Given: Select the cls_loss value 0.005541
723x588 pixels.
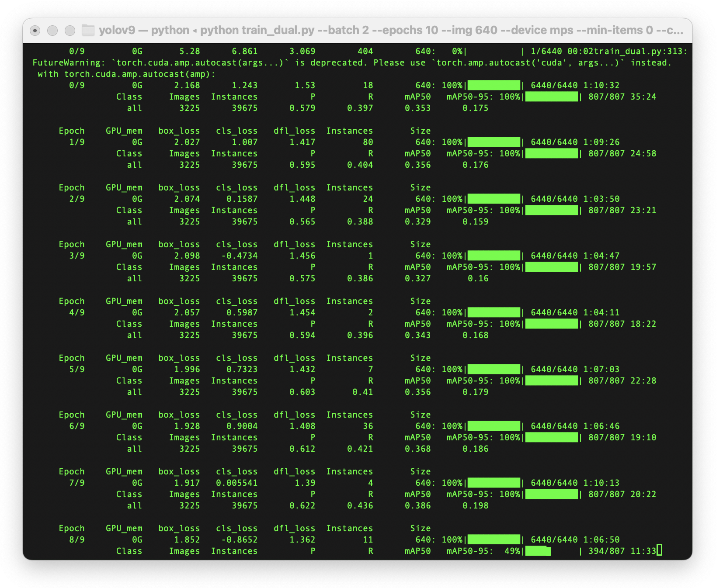Looking at the screenshot, I should (237, 483).
